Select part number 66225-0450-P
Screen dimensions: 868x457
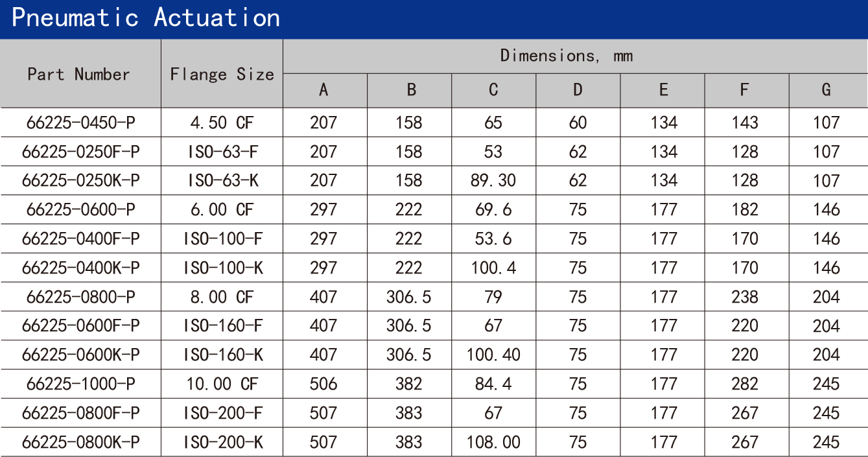click(80, 123)
